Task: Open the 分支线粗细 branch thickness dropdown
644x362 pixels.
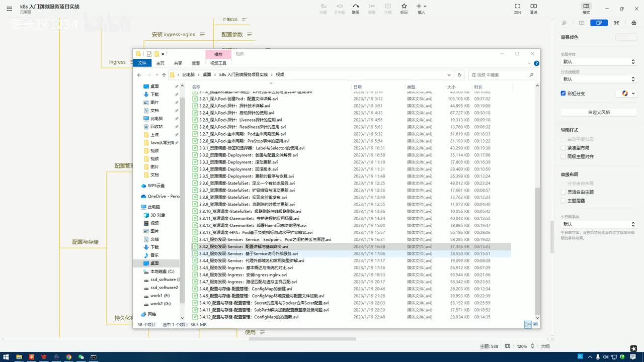Action: pos(599,79)
